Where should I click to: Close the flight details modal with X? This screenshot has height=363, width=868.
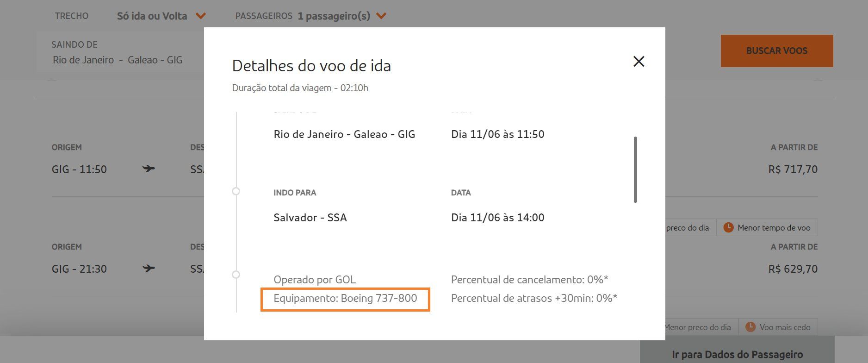pyautogui.click(x=639, y=61)
